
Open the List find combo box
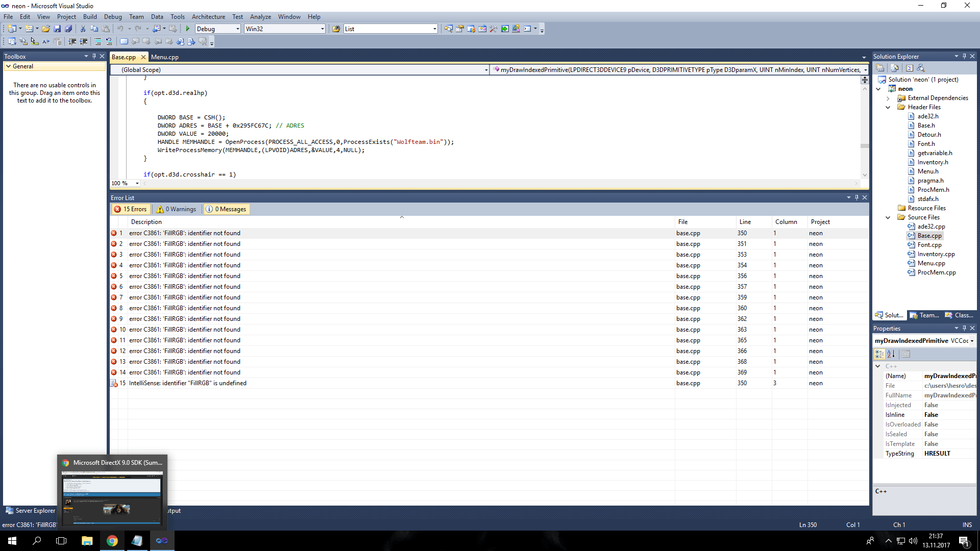434,29
